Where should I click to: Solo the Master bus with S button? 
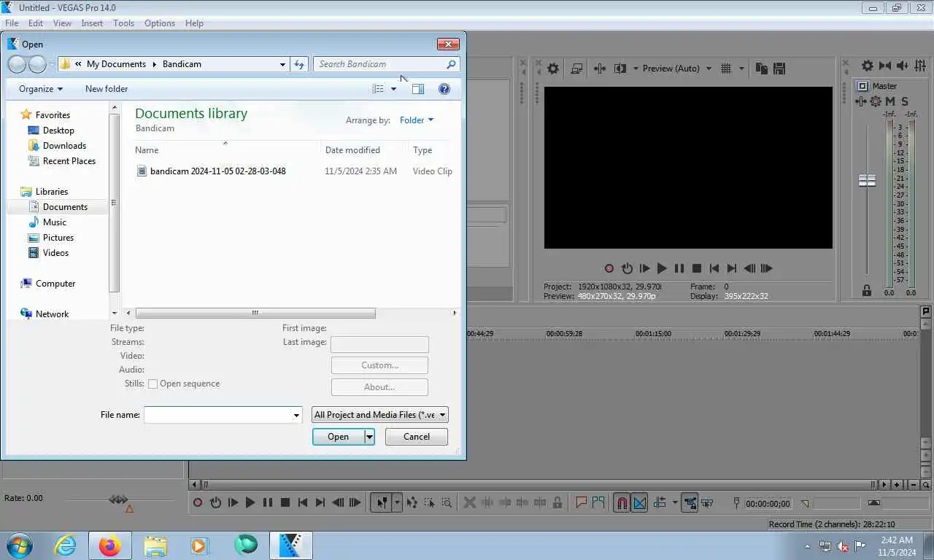click(905, 101)
